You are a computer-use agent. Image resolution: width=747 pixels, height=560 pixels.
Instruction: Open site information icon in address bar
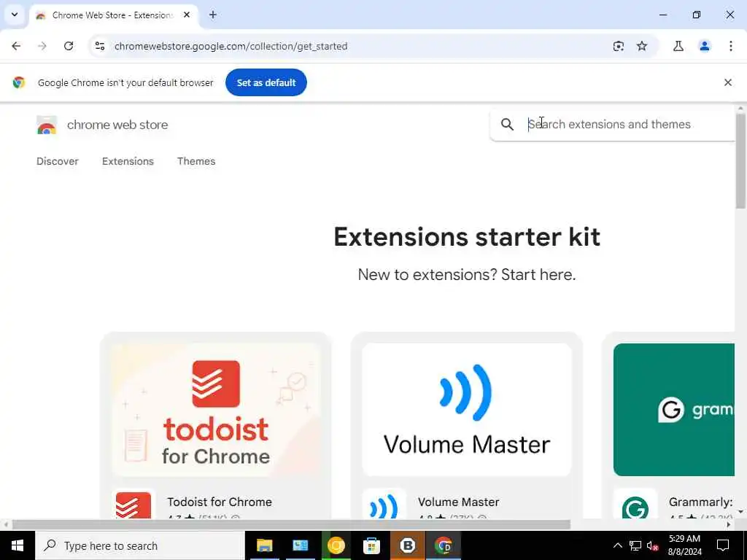[99, 46]
